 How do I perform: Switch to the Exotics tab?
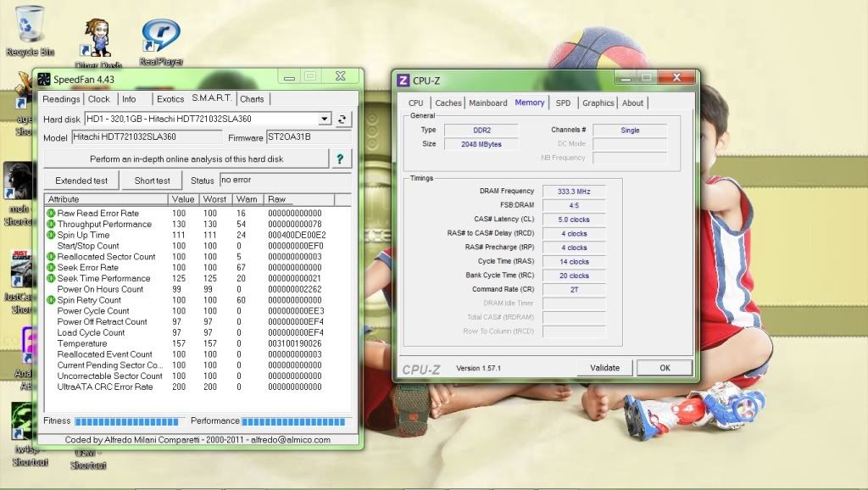pyautogui.click(x=170, y=99)
